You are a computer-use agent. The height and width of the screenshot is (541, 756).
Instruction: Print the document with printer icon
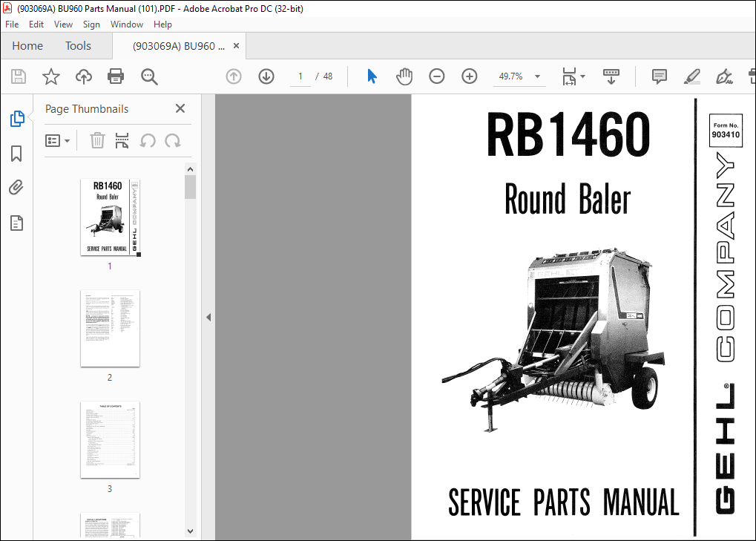click(116, 76)
